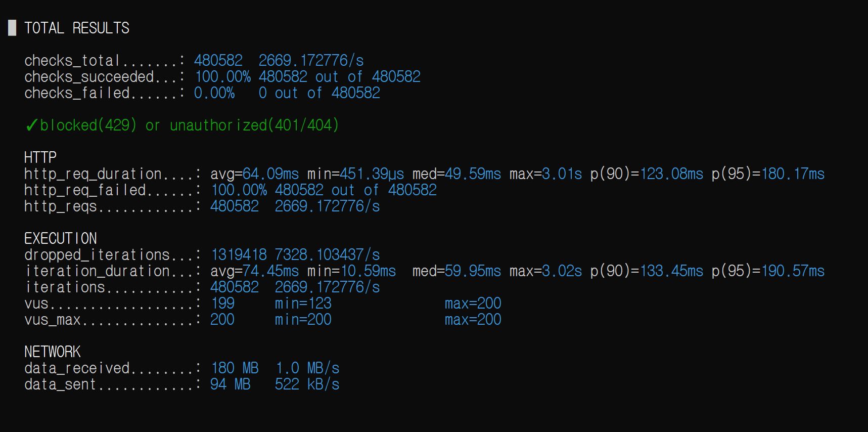Click the data_sent 522 kB/s rate
The height and width of the screenshot is (432, 868).
[x=307, y=384]
